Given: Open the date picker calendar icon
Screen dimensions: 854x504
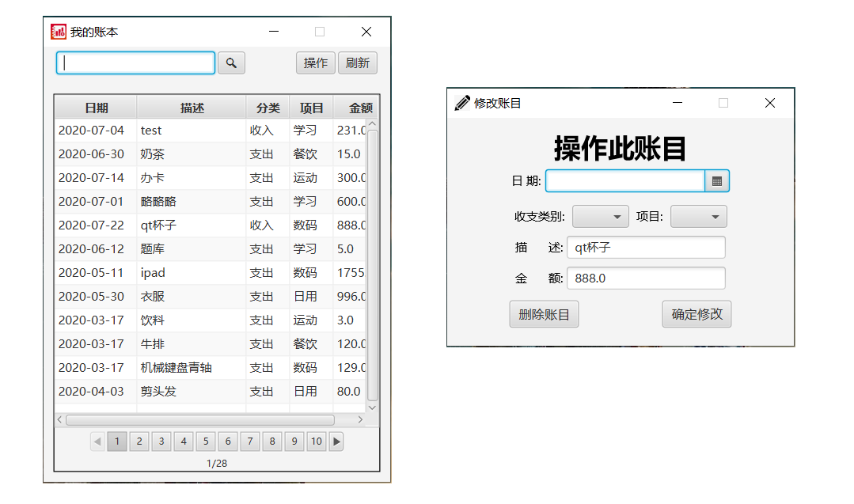Looking at the screenshot, I should click(717, 181).
